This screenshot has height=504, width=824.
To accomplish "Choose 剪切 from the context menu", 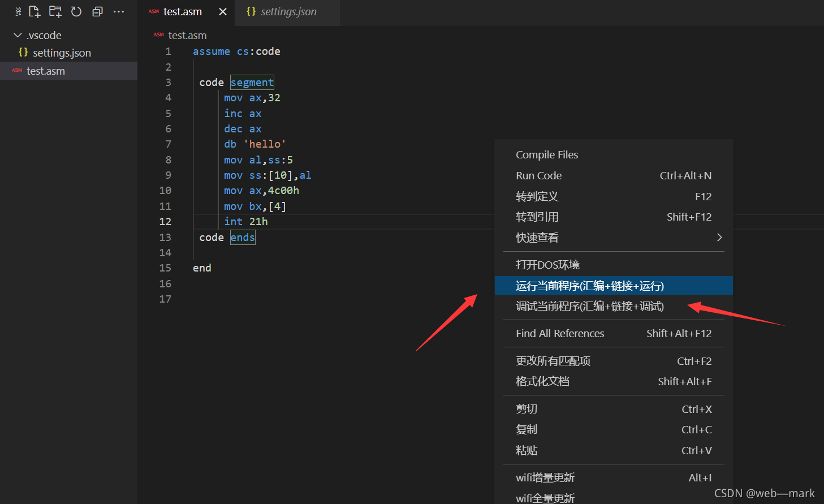I will [614, 409].
